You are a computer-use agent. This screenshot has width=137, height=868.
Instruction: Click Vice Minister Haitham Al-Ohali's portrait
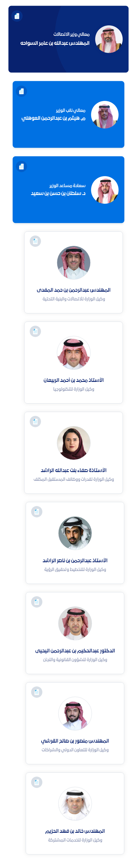(105, 115)
